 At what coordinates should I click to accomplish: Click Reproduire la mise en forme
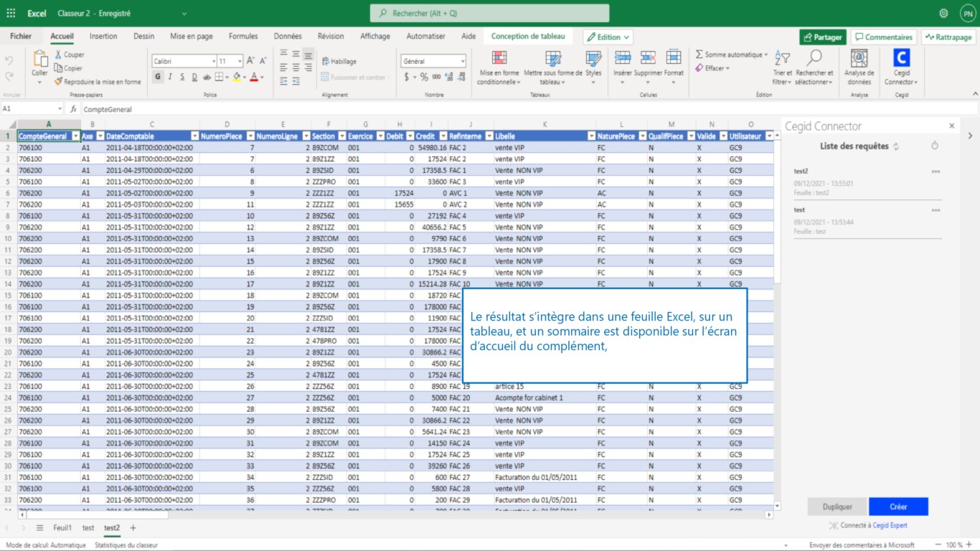pyautogui.click(x=98, y=82)
